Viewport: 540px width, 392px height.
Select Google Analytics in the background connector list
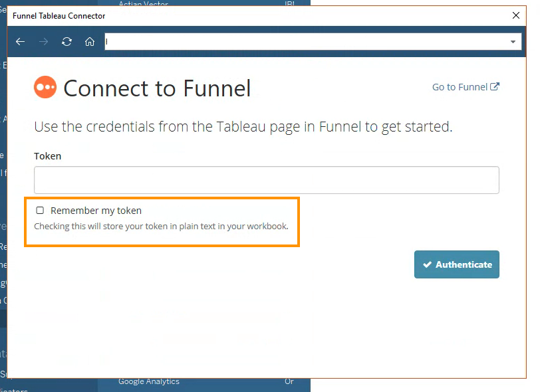(149, 381)
